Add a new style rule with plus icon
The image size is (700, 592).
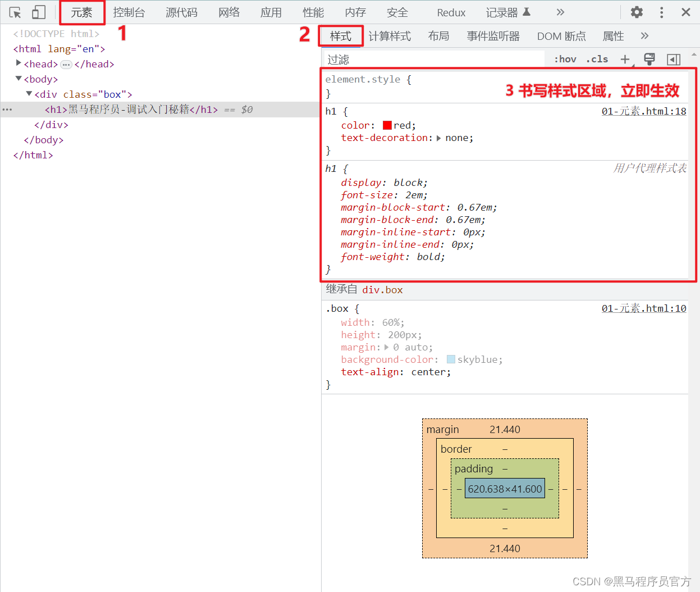625,59
